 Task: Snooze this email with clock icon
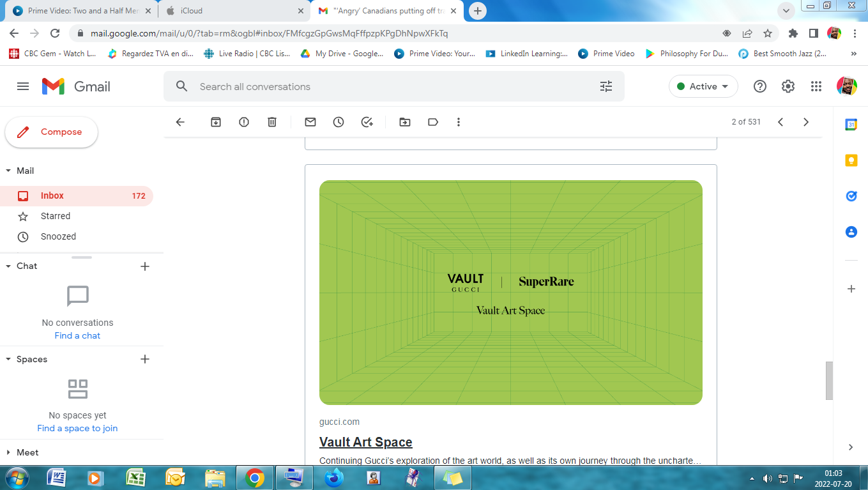click(339, 122)
